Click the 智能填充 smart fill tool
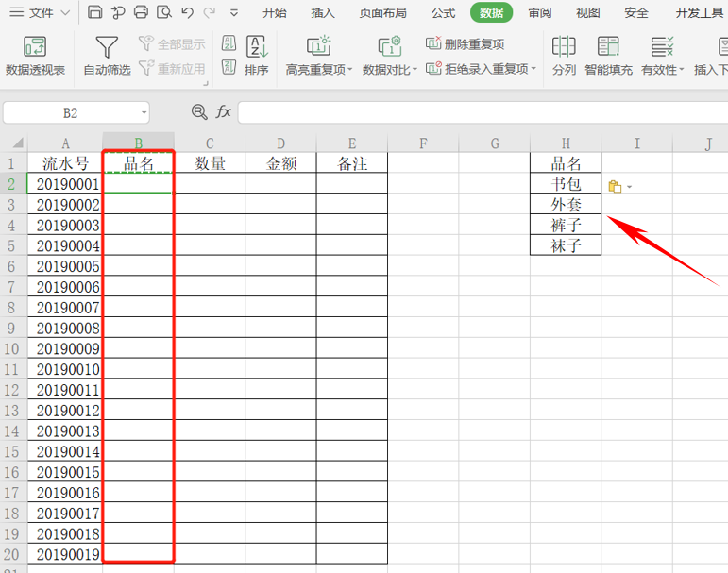This screenshot has width=728, height=573. point(608,57)
